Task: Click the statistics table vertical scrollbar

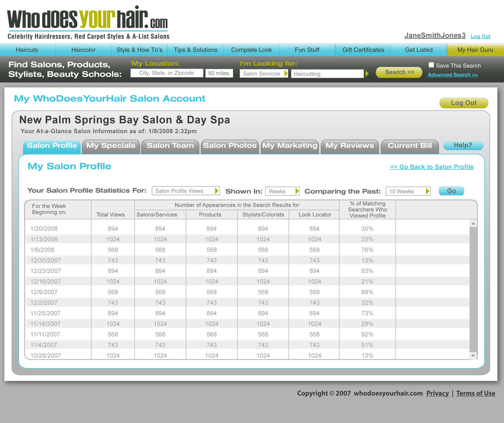Action: [x=473, y=290]
